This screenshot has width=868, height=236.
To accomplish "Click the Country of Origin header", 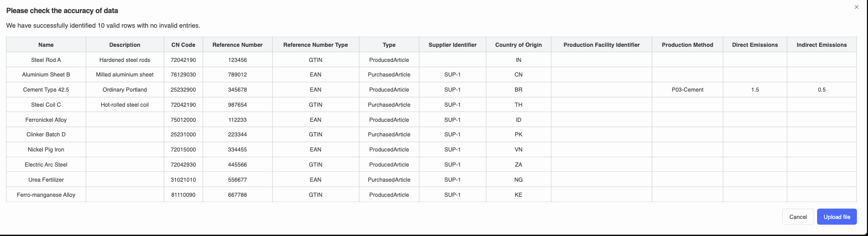I will 518,45.
